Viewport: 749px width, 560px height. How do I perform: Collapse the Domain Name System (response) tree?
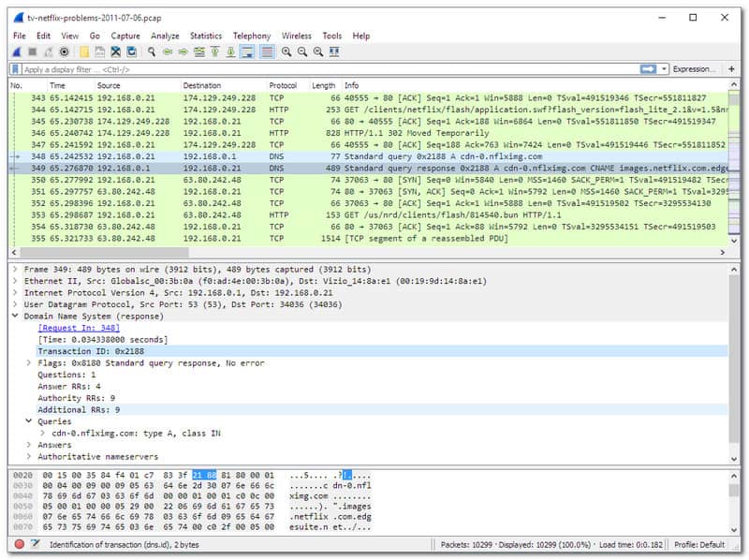point(16,317)
